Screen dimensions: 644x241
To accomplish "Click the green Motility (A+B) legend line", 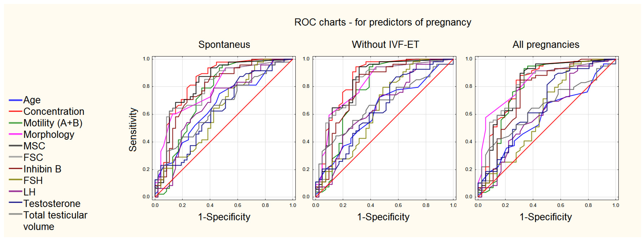I will (15, 123).
